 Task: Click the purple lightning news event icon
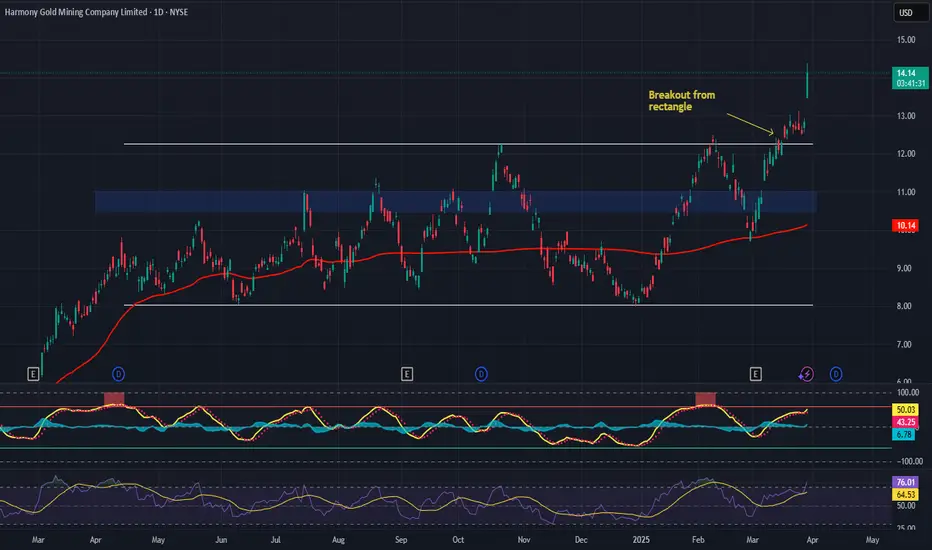click(x=806, y=374)
